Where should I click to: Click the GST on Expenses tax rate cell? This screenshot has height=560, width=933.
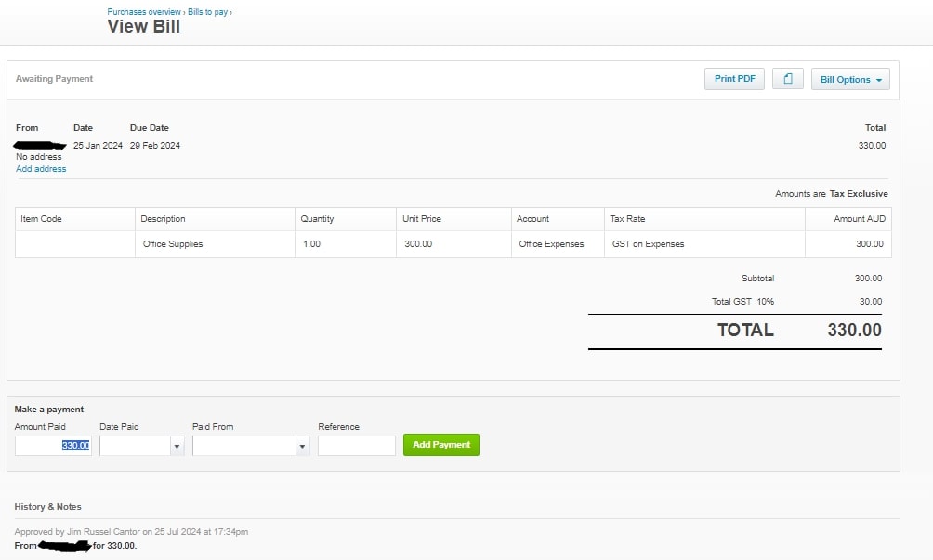coord(649,244)
